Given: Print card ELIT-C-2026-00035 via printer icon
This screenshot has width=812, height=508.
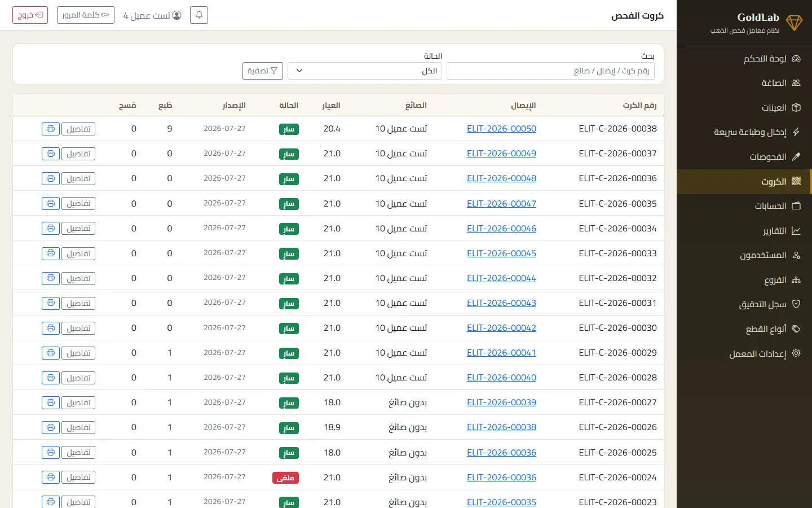Looking at the screenshot, I should click(x=51, y=203).
